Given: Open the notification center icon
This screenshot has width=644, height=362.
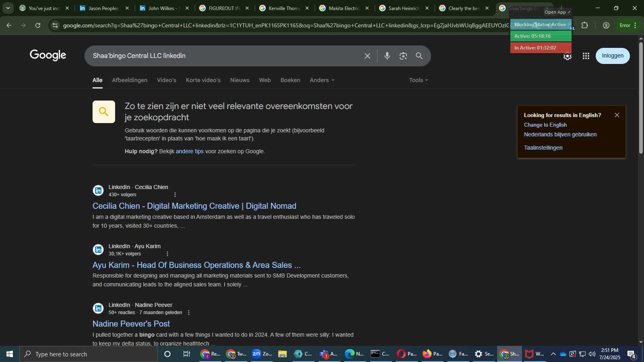Looking at the screenshot, I should pyautogui.click(x=632, y=354).
